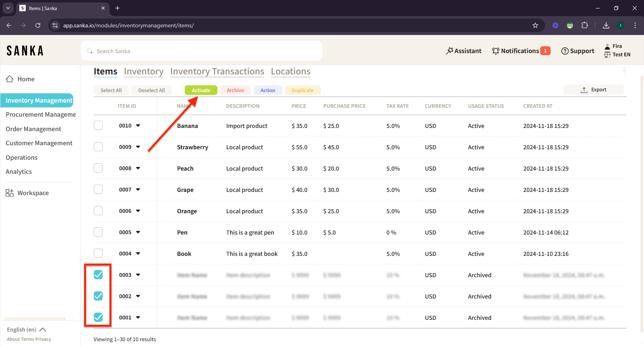
Task: Bookmark page with the star icon
Action: click(535, 25)
